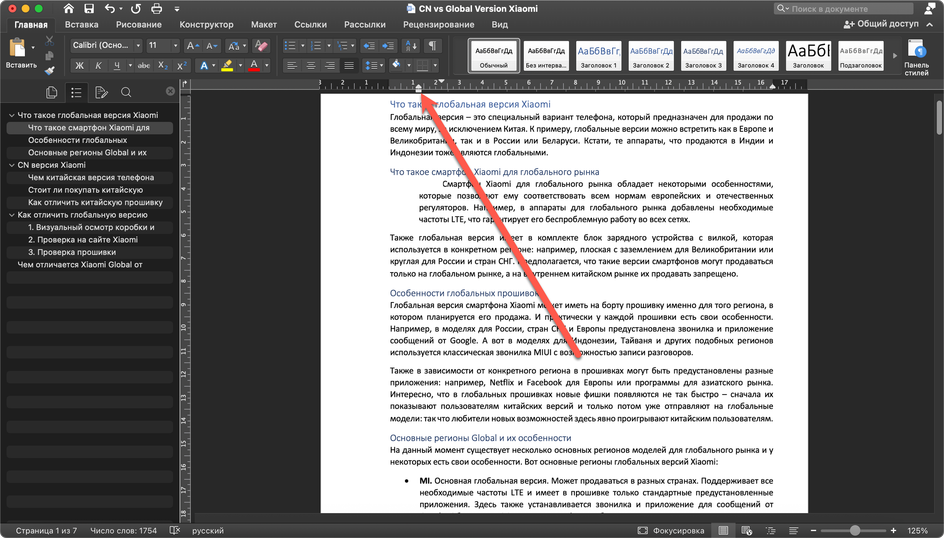Collapse the 'CN версия Xiaomi' heading tree
Viewport: 944px width, 538px height.
(11, 165)
